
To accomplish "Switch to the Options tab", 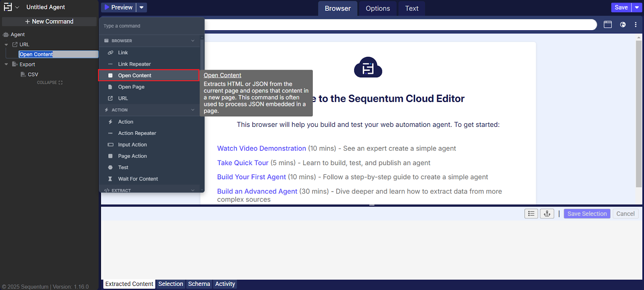I will (378, 8).
